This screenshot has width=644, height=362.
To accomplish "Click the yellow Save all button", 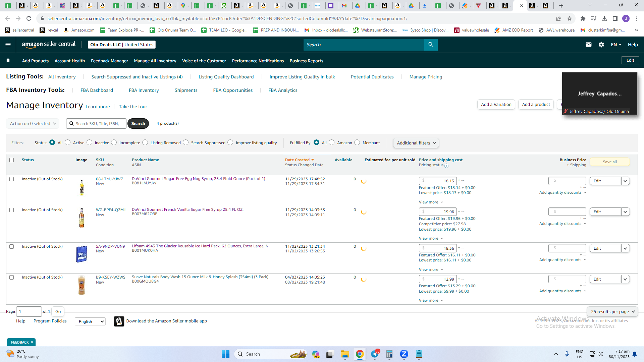I will (x=610, y=162).
